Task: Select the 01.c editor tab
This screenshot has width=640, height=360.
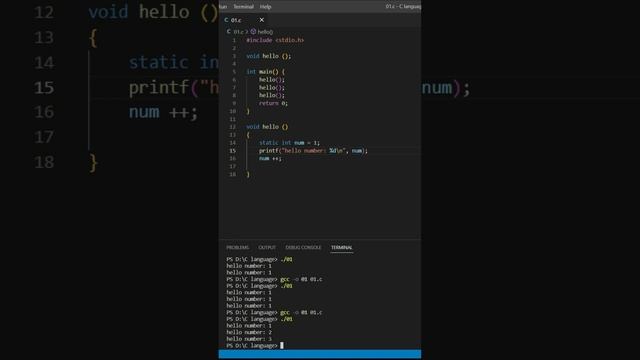Action: point(245,20)
